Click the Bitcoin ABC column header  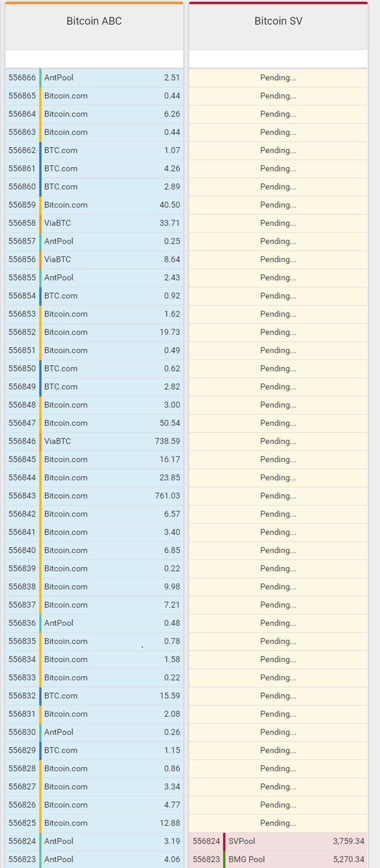(x=94, y=22)
